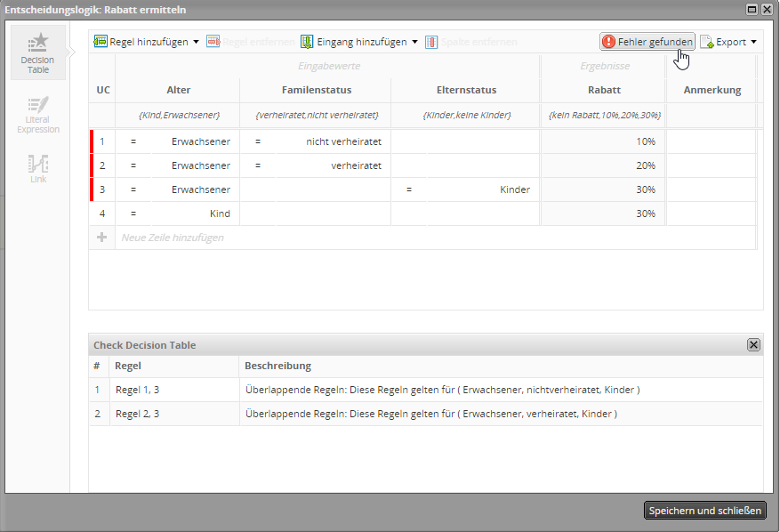
Task: Click the Fehler gefunden button
Action: click(x=647, y=42)
